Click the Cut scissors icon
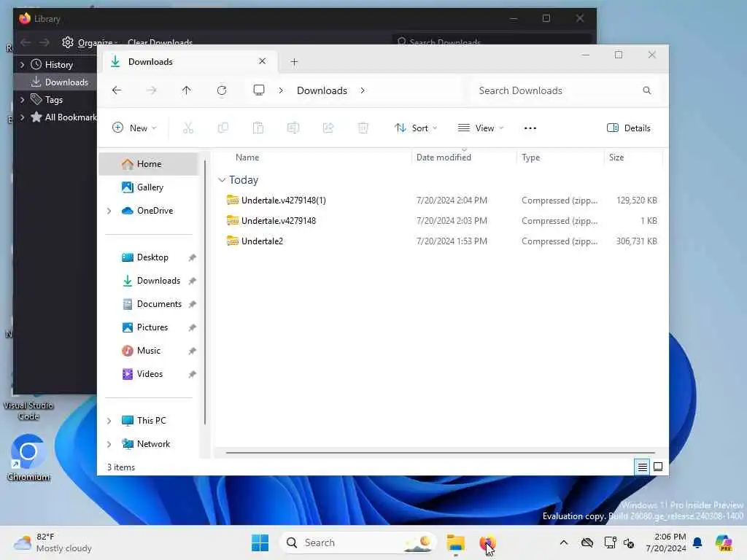Screen dimensions: 747x560 coord(188,128)
